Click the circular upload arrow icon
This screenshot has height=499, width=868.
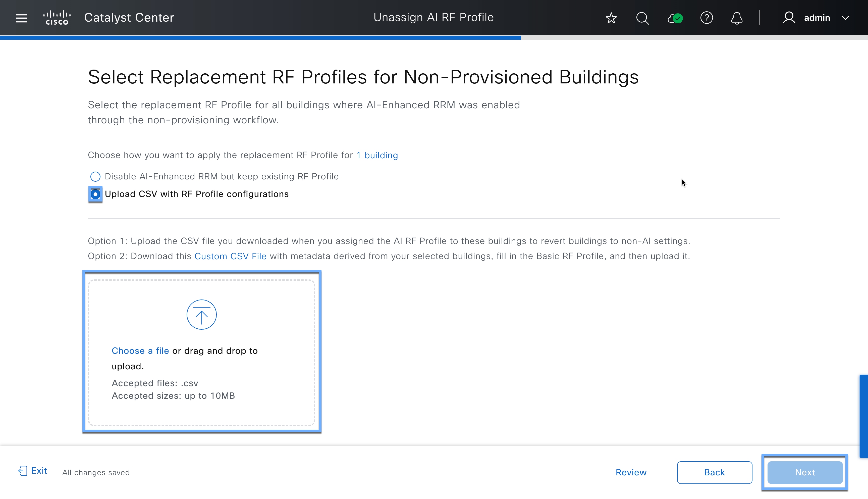[x=201, y=315]
